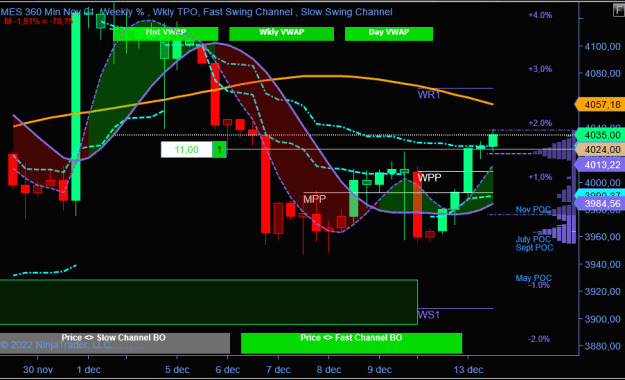Click the 5 dec date label

pos(177,370)
